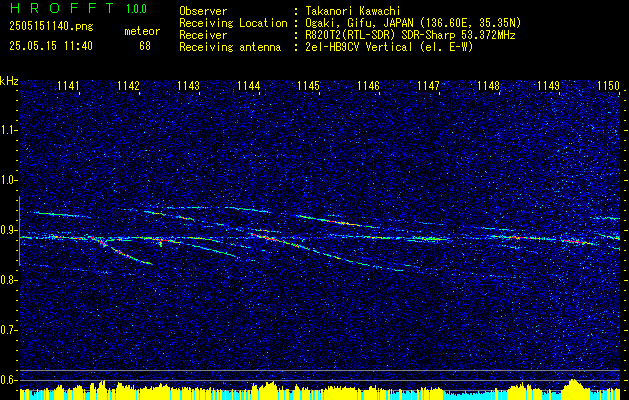Click the 1142 time axis marker
Screen dimensions: 629x400
(x=128, y=85)
